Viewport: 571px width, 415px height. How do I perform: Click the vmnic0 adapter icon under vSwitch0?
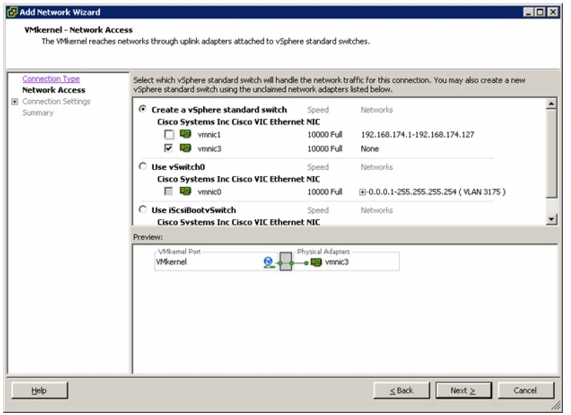tap(185, 191)
